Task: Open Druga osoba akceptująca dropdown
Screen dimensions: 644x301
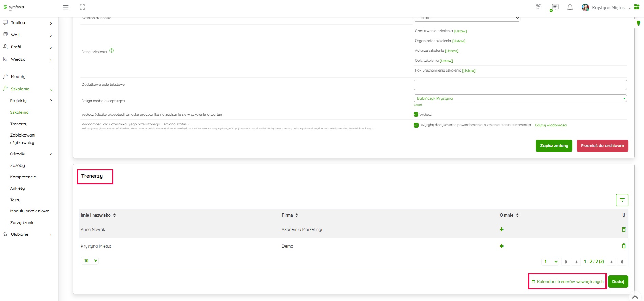Action: pos(520,98)
